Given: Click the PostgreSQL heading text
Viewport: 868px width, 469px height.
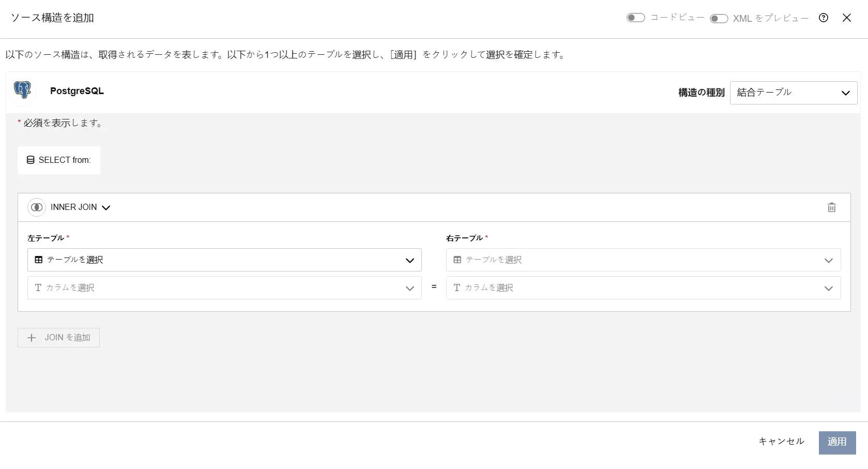Looking at the screenshot, I should point(77,91).
